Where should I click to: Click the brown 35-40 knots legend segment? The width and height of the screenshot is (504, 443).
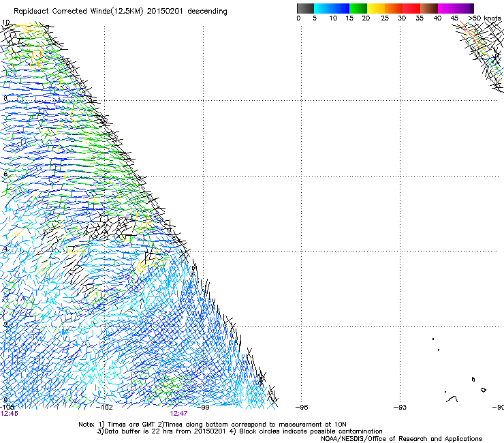click(429, 8)
